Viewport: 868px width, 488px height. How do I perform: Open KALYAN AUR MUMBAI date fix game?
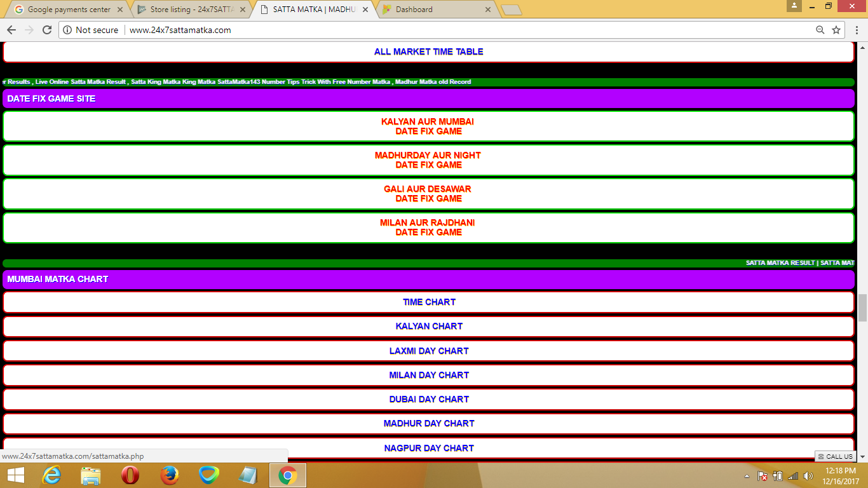(x=428, y=126)
